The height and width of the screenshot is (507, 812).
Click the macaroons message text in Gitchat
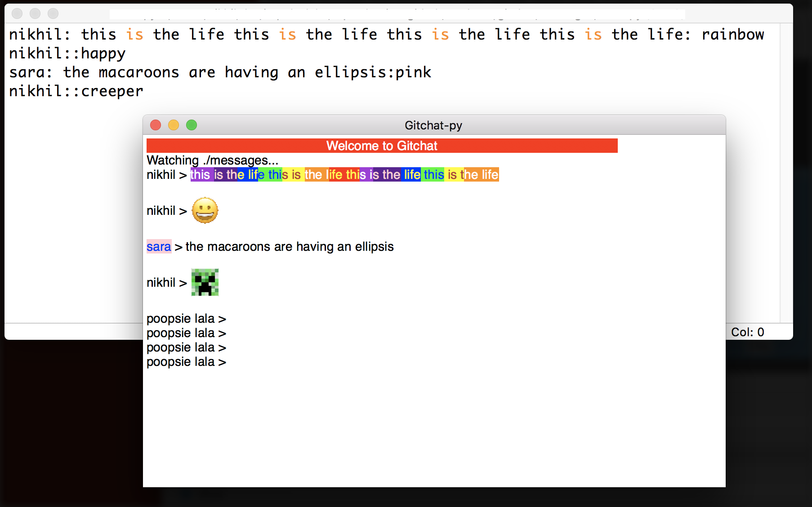pos(289,247)
